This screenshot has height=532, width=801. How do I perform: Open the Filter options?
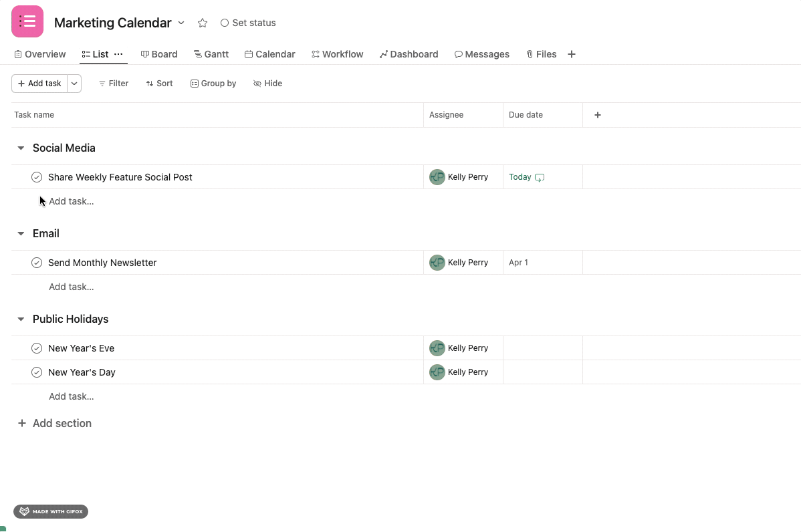114,84
